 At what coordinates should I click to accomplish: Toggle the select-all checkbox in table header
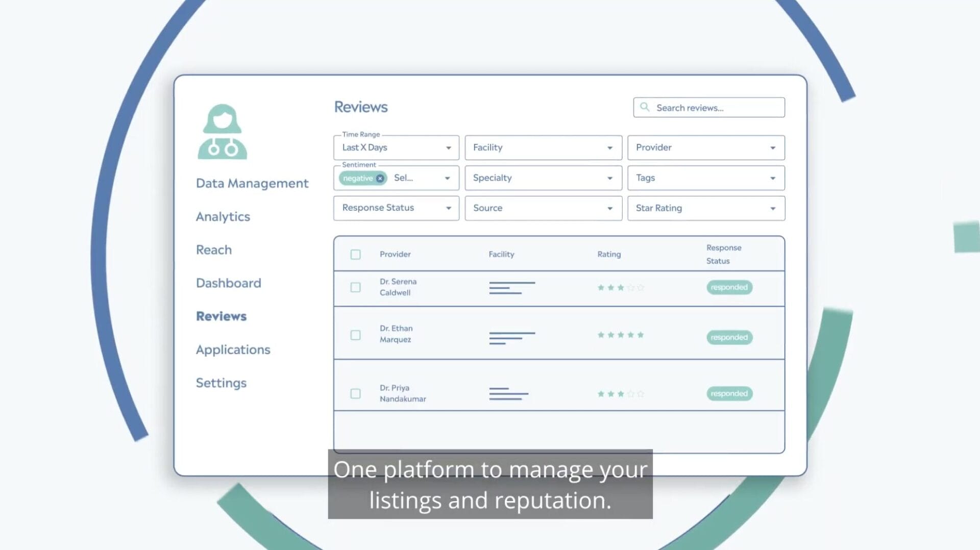point(355,255)
